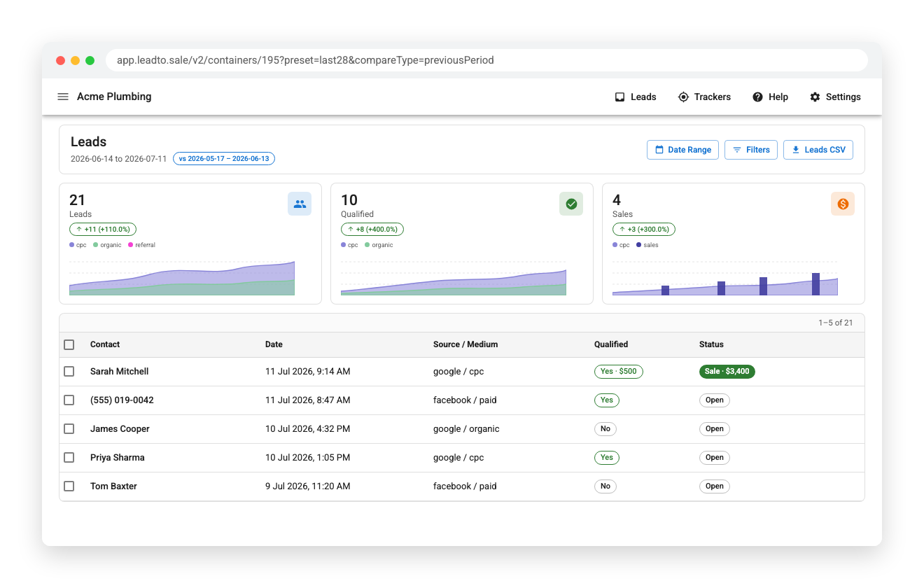The width and height of the screenshot is (924, 588).
Task: Download the Leads CSV
Action: point(818,150)
